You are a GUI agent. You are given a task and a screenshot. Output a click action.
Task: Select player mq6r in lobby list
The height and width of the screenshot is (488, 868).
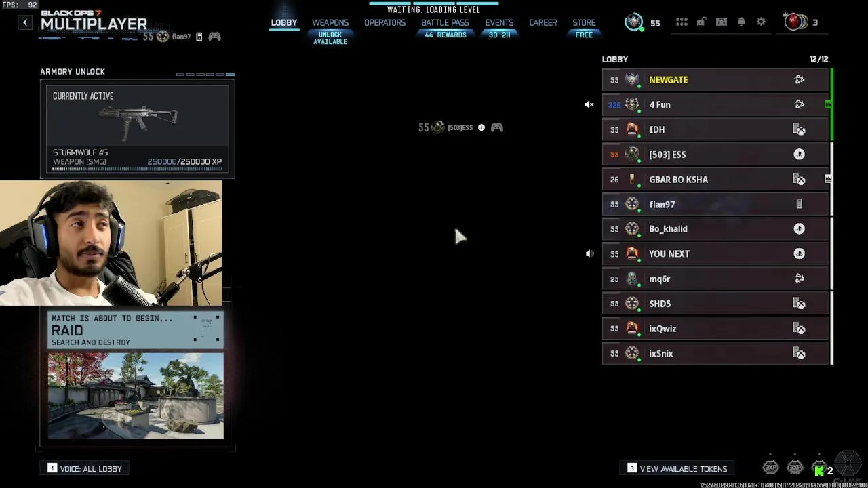coord(715,279)
